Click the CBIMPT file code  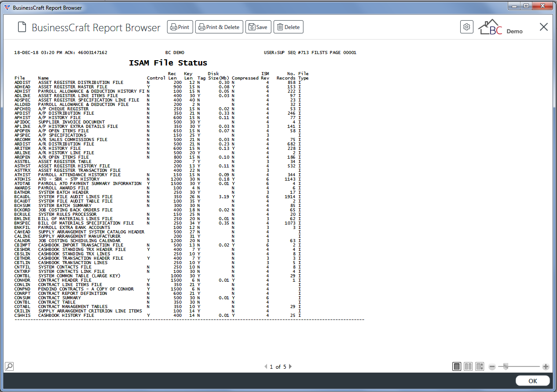22,245
